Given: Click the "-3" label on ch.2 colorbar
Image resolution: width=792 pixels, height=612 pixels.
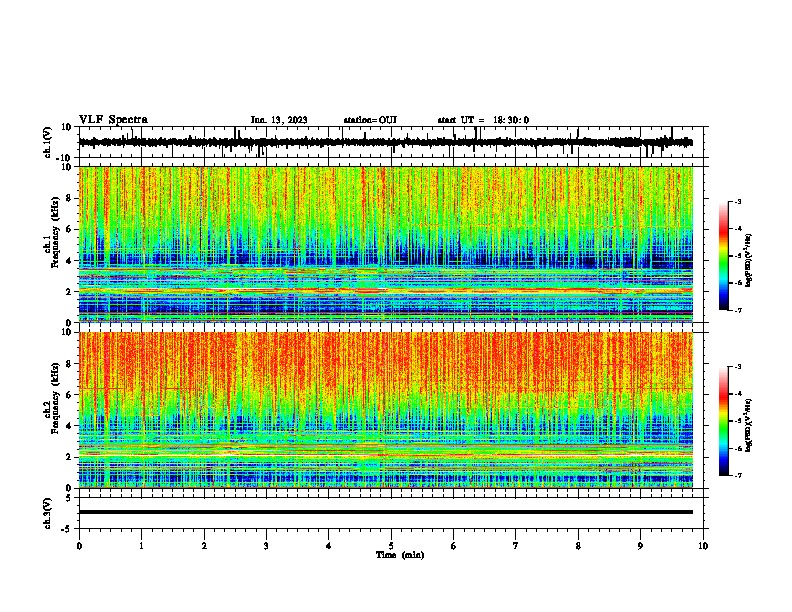Looking at the screenshot, I should [x=738, y=367].
